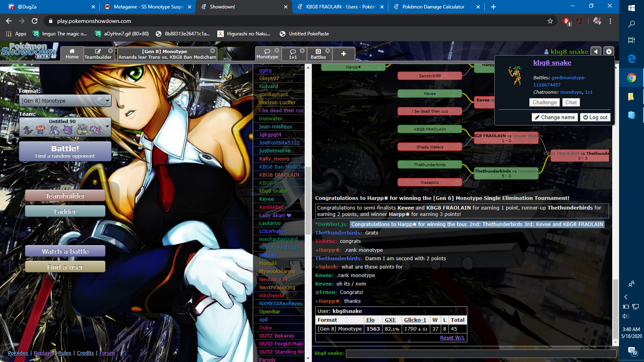The width and height of the screenshot is (644, 362).
Task: Expand the Format dropdown showing Gen 8 Monotype
Action: point(65,101)
